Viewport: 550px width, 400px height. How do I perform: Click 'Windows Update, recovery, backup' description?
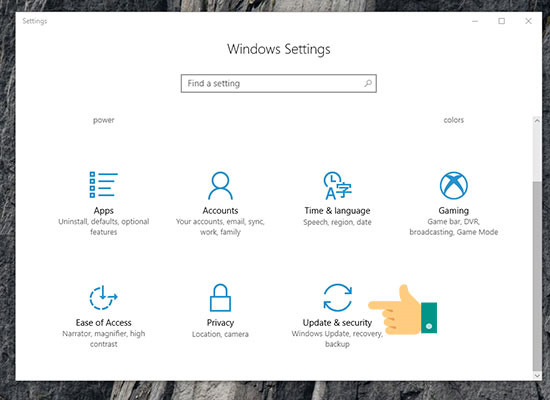tap(337, 339)
